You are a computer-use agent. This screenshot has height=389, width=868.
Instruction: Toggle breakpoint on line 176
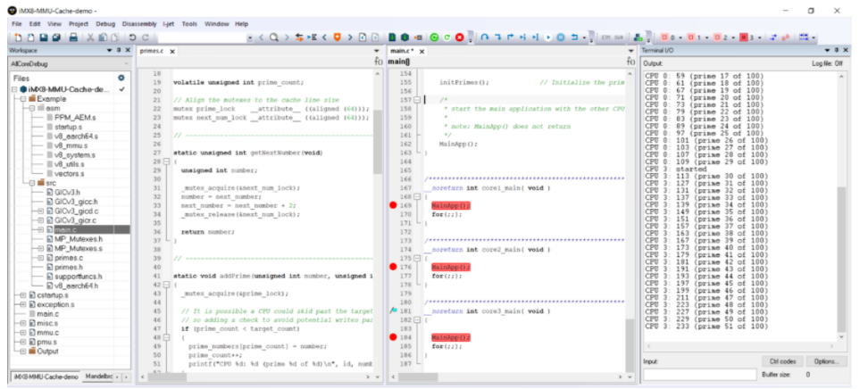click(393, 267)
